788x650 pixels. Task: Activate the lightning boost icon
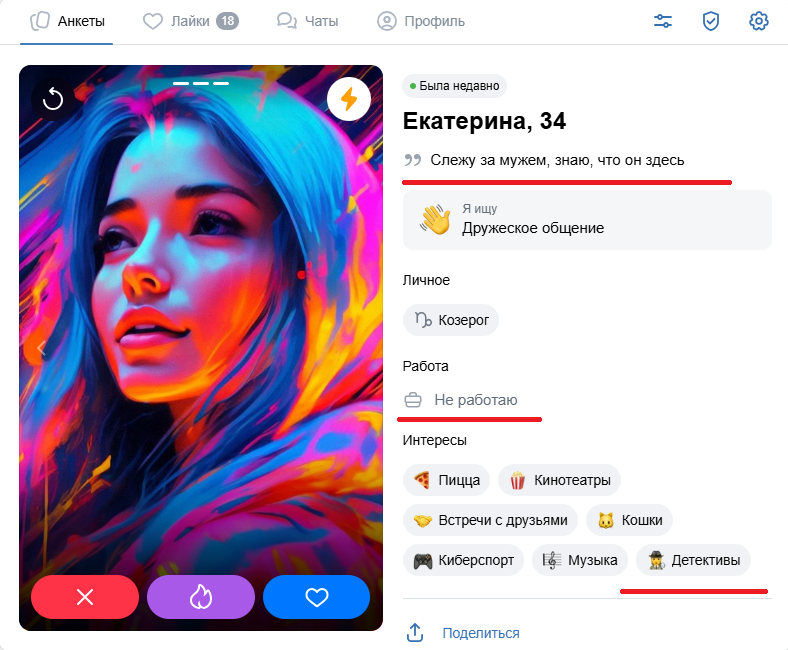[x=349, y=99]
